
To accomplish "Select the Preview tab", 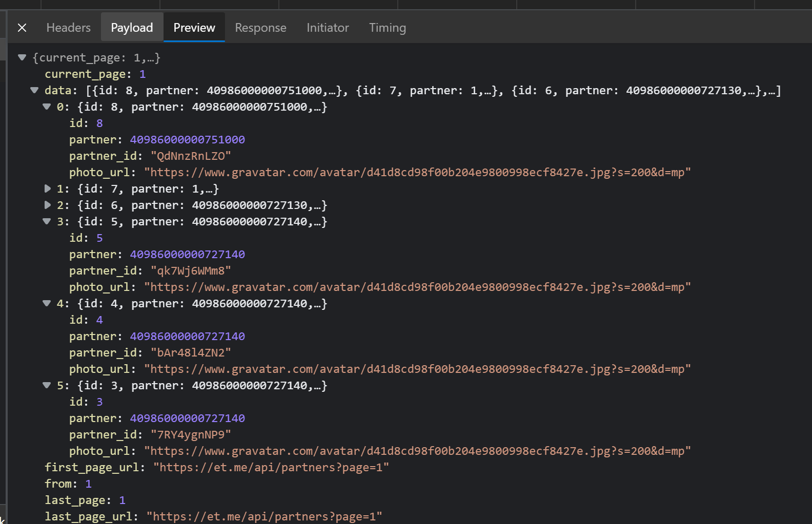I will coord(194,28).
